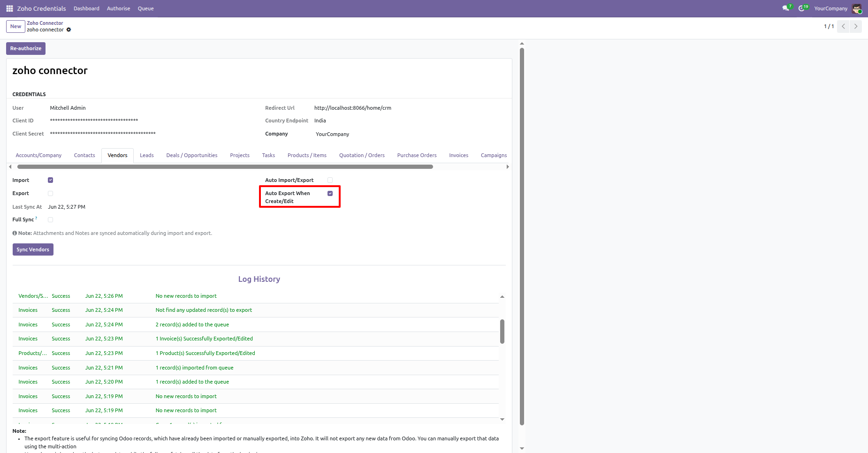Open the Authorise menu
868x453 pixels.
click(118, 8)
